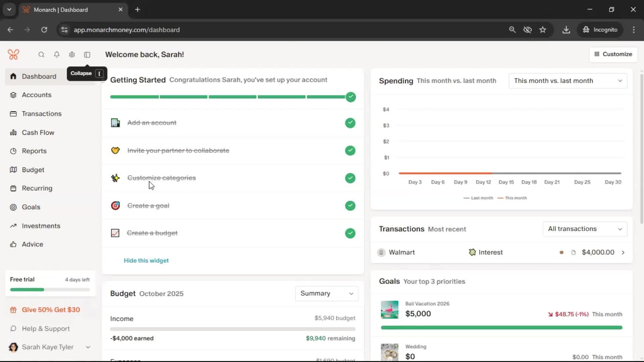Click the Create a goal green checkmark
This screenshot has height=362, width=644.
click(350, 206)
